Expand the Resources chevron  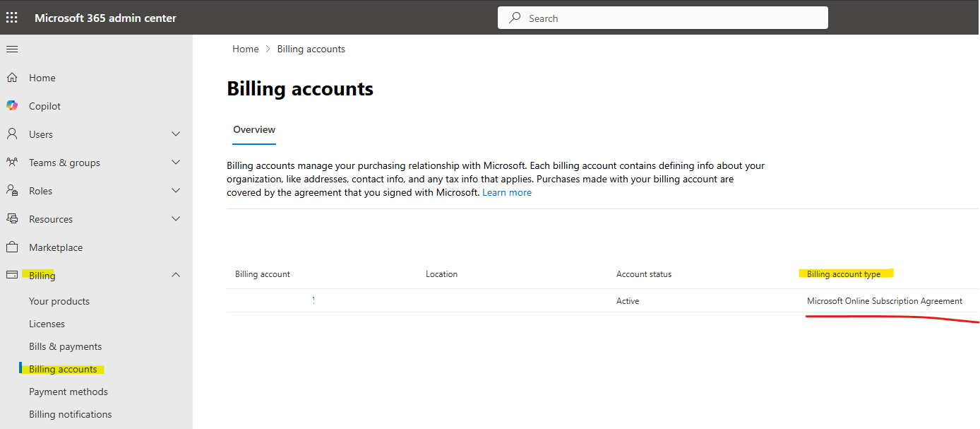[176, 218]
